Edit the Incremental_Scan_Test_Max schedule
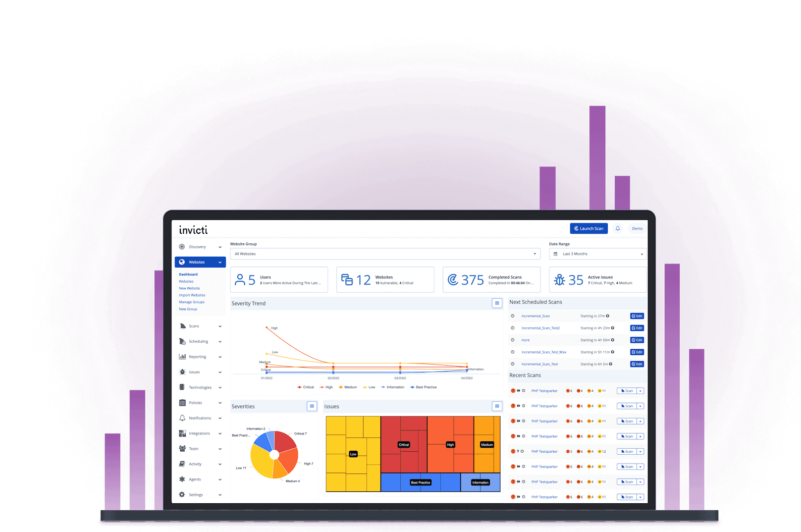 coord(637,352)
